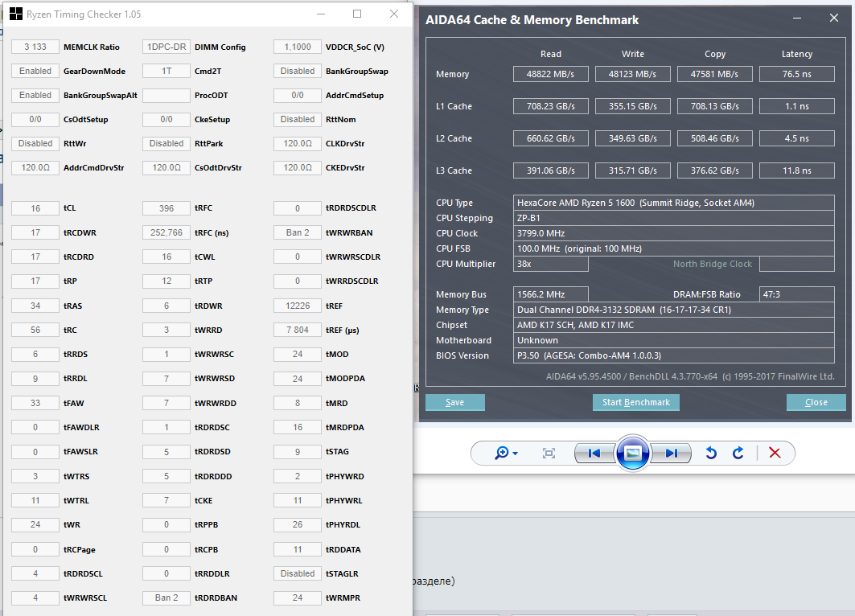855x616 pixels.
Task: Click tREF value 12226
Action: pyautogui.click(x=298, y=306)
